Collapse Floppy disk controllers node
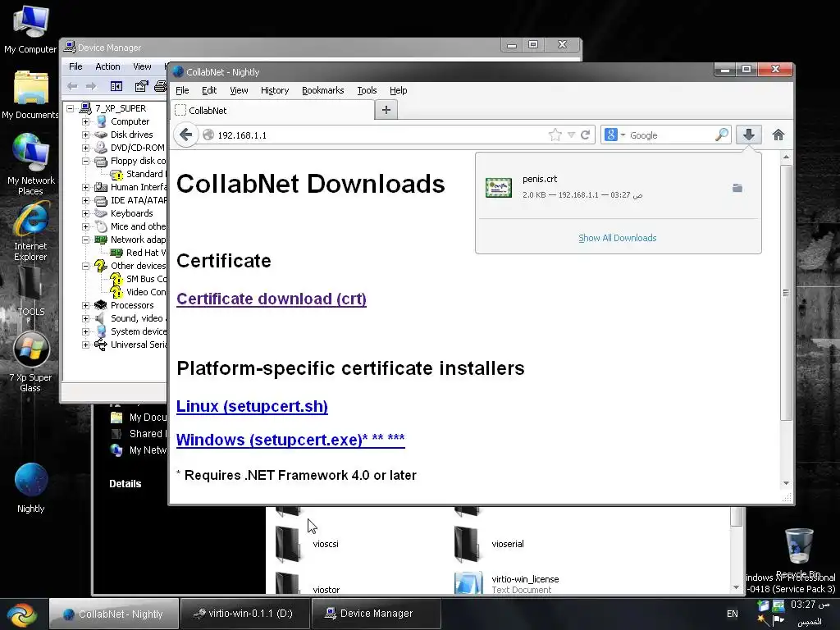 [85, 161]
